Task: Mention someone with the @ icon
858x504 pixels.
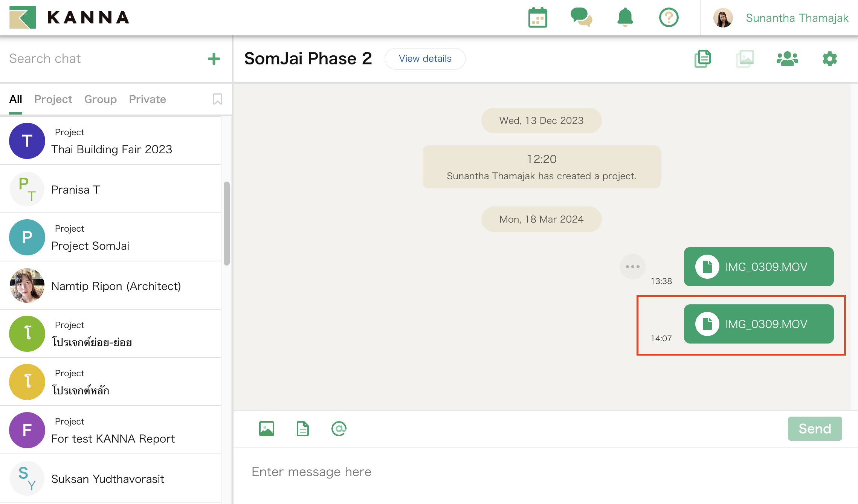Action: point(339,428)
